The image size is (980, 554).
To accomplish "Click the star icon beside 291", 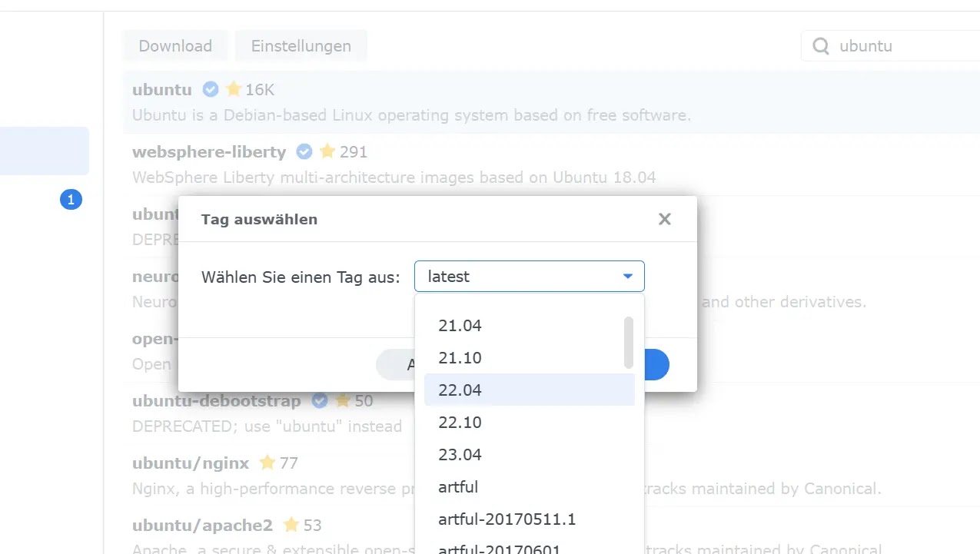I will click(x=328, y=151).
